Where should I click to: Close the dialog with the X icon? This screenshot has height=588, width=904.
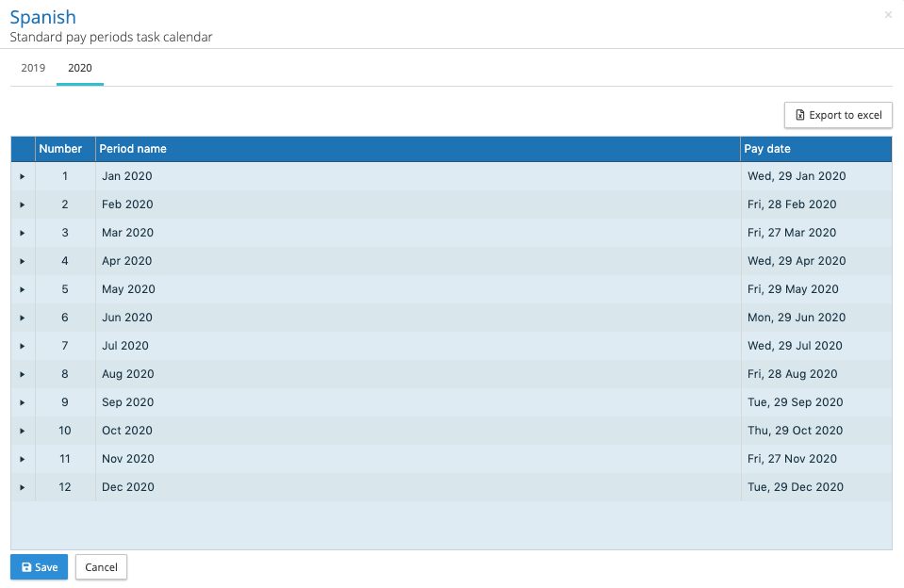888,15
